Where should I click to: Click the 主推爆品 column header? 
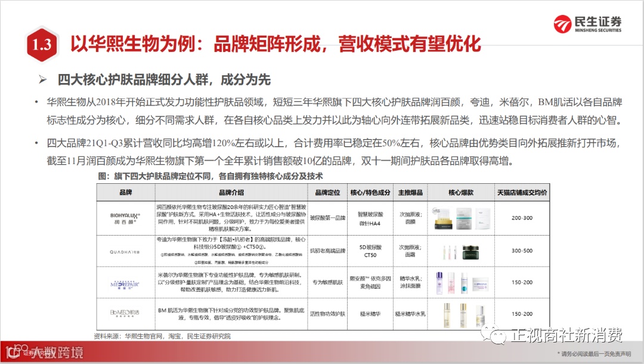click(410, 192)
